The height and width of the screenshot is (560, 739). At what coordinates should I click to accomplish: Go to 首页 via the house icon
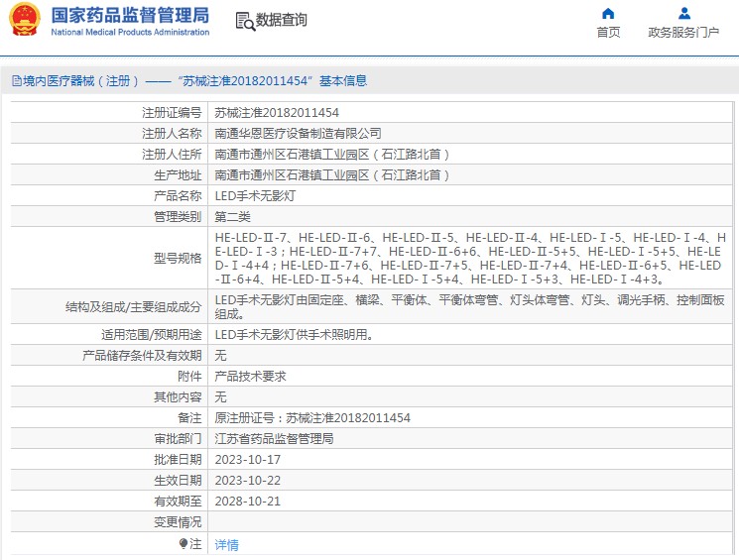[x=608, y=13]
